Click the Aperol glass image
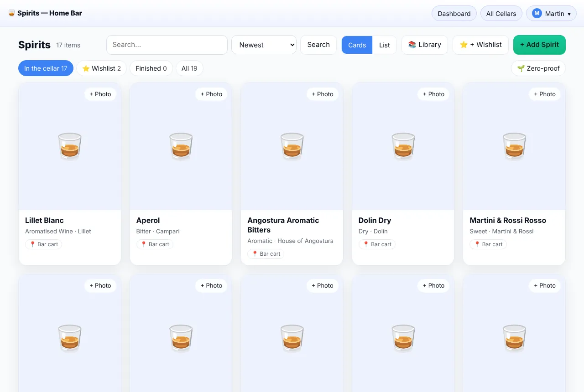The height and width of the screenshot is (392, 584). [x=181, y=146]
